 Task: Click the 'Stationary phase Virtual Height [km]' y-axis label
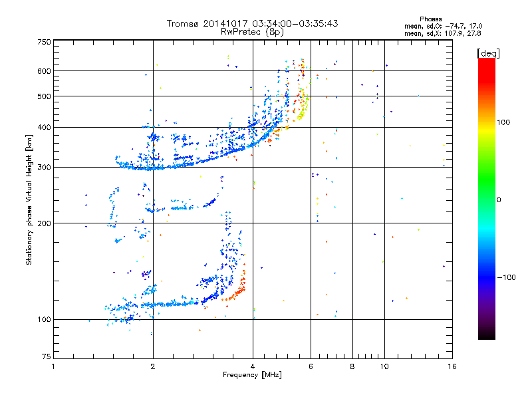click(x=29, y=199)
